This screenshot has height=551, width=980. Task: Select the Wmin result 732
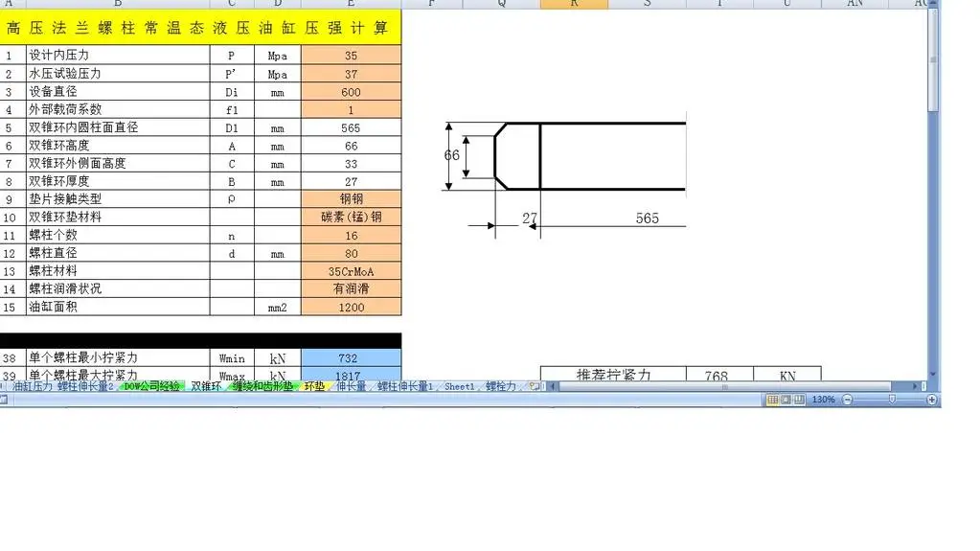click(352, 357)
